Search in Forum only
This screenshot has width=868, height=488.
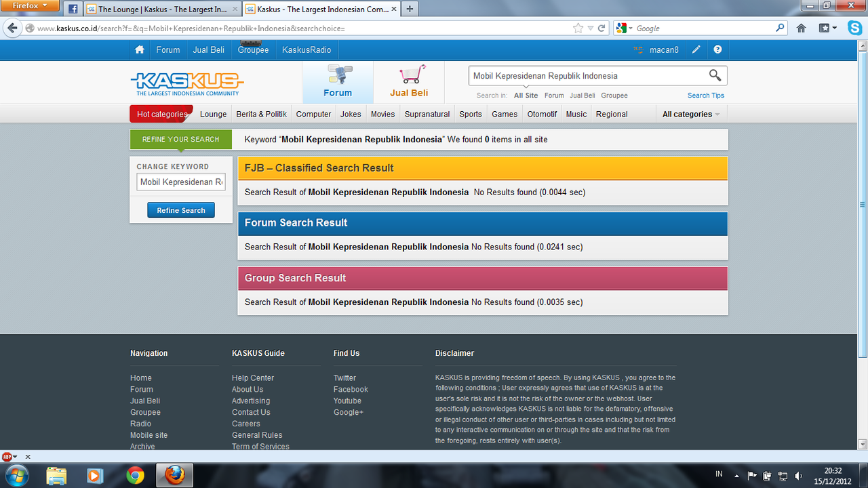[554, 96]
